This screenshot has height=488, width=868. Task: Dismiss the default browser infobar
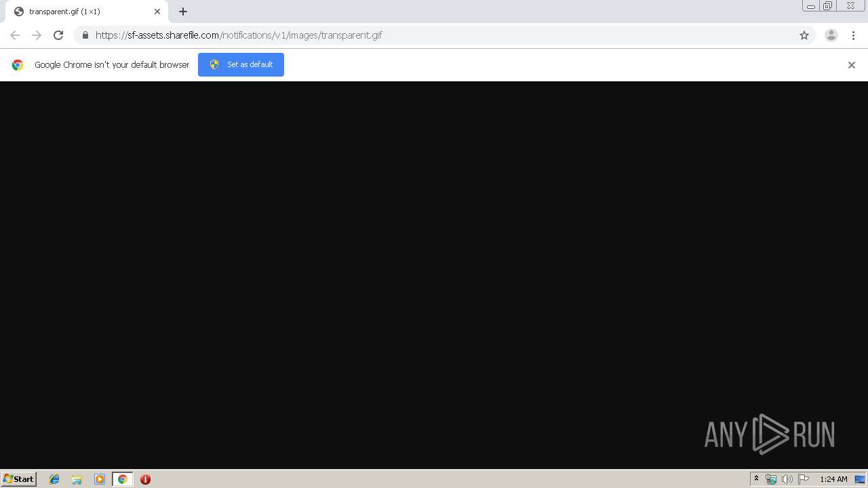[x=852, y=65]
